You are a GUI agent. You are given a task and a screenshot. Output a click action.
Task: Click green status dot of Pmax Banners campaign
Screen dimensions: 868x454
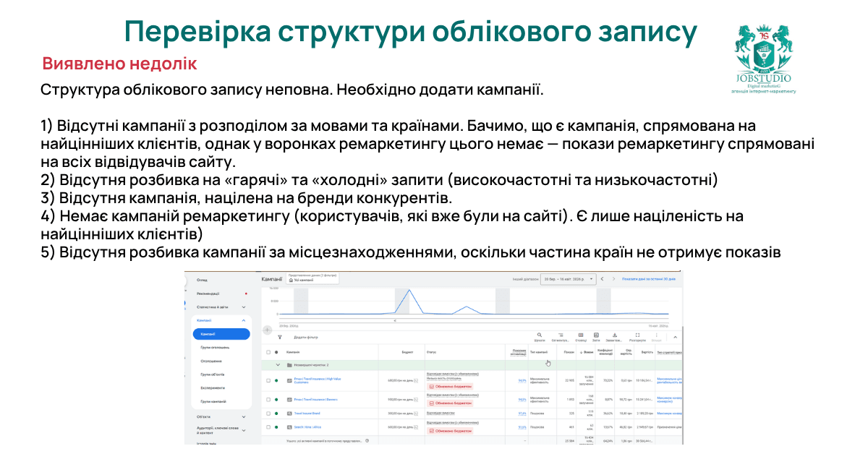pos(276,398)
